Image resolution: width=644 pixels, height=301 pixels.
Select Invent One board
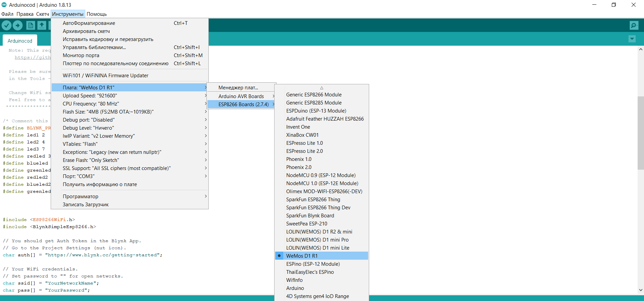pyautogui.click(x=321, y=127)
